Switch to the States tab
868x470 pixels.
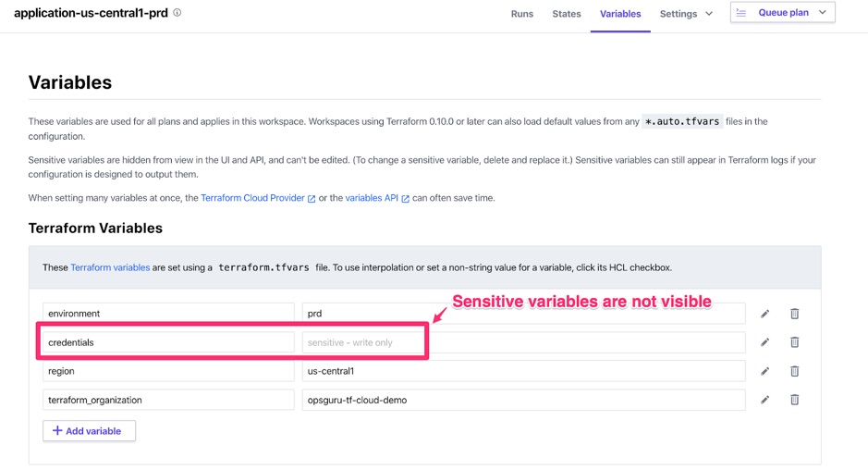click(x=567, y=14)
